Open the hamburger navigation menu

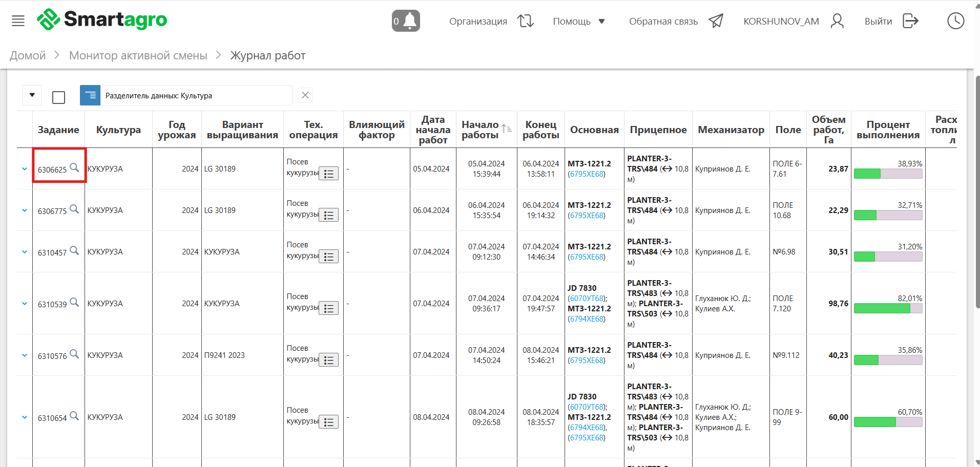pos(18,21)
